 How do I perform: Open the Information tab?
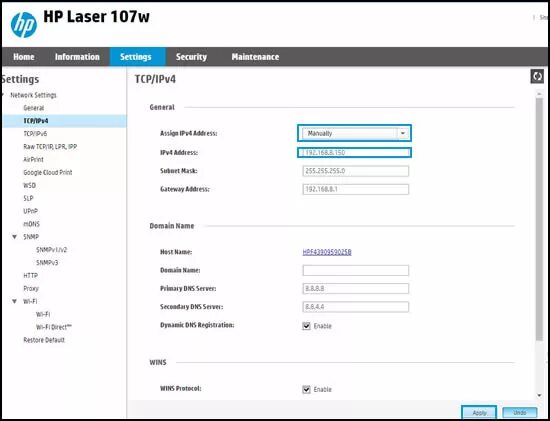tap(77, 57)
